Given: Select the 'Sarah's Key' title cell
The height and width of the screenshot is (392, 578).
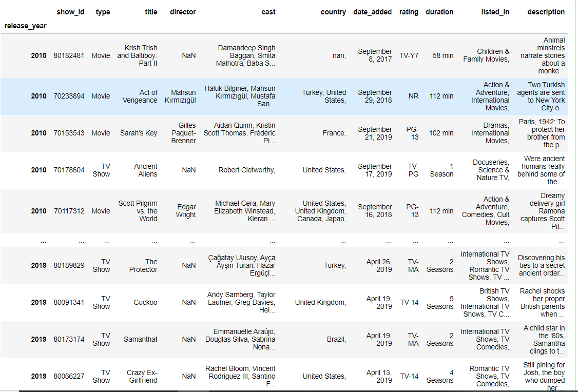Looking at the screenshot, I should [139, 133].
